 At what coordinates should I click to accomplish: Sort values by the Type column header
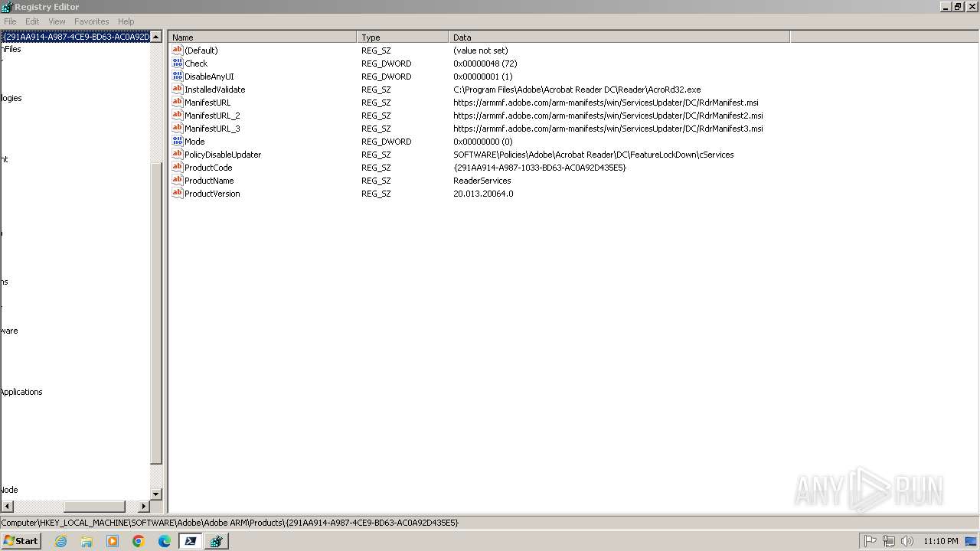click(x=403, y=37)
